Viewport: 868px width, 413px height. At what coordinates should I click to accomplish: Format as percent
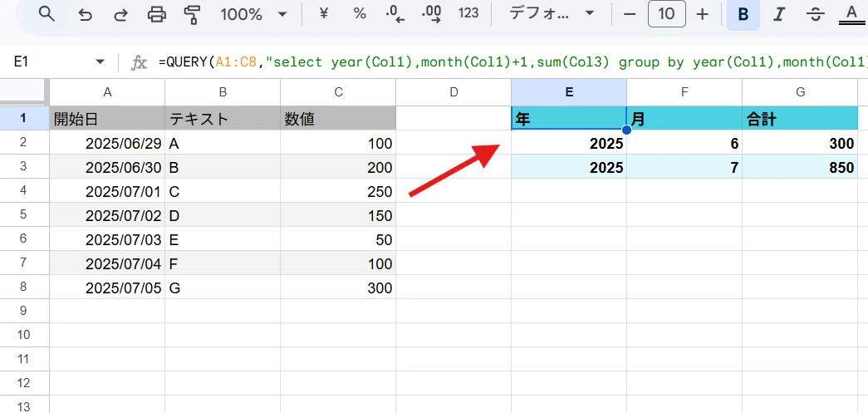point(360,14)
